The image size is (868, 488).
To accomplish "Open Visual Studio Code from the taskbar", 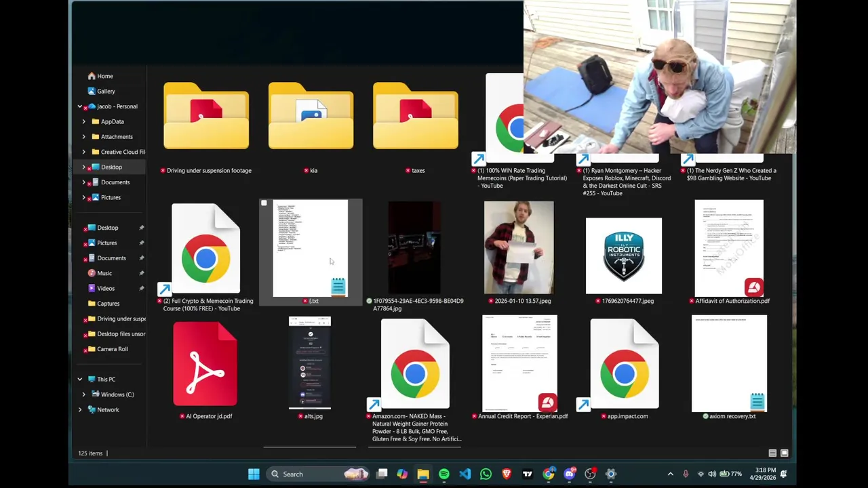I will click(465, 474).
